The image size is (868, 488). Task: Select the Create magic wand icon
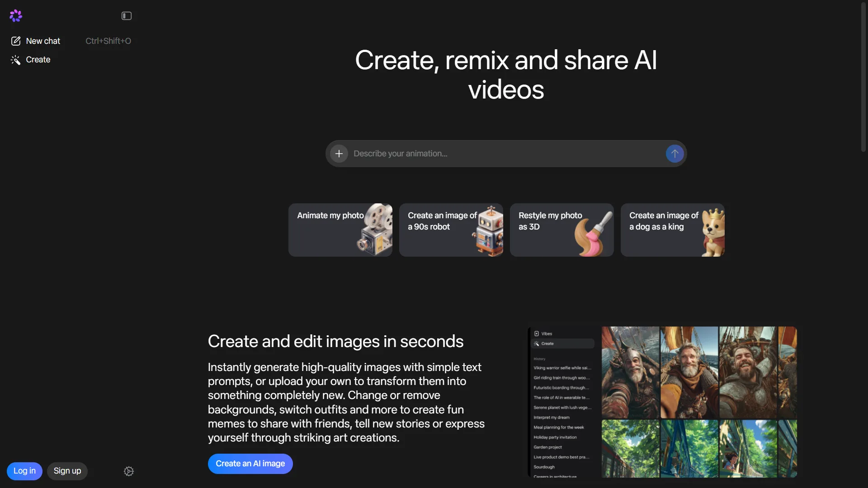(15, 60)
